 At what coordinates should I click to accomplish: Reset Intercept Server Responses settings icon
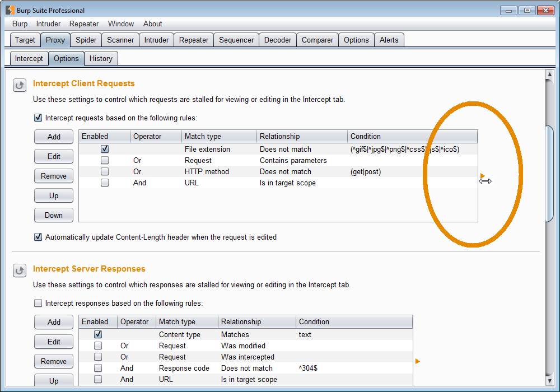pos(20,270)
